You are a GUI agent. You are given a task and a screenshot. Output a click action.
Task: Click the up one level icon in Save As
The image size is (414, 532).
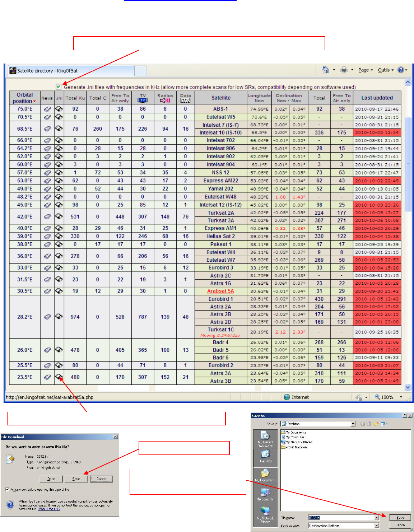[x=369, y=424]
